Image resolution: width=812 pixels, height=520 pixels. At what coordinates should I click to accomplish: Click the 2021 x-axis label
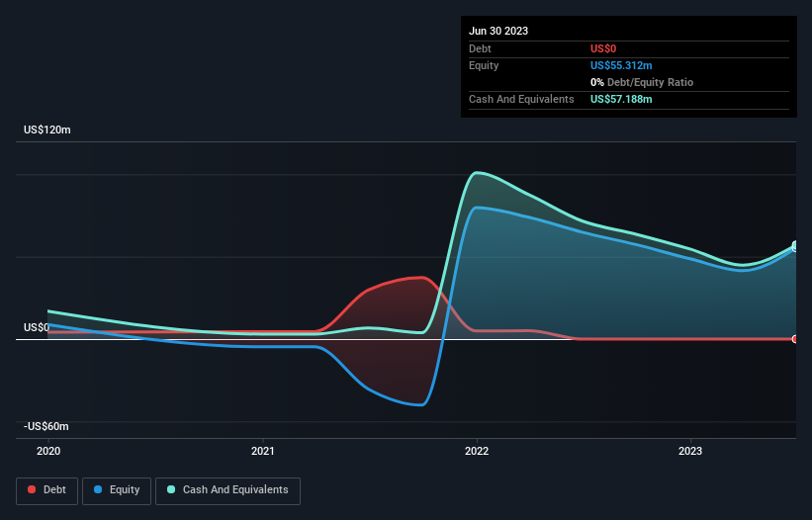click(263, 451)
